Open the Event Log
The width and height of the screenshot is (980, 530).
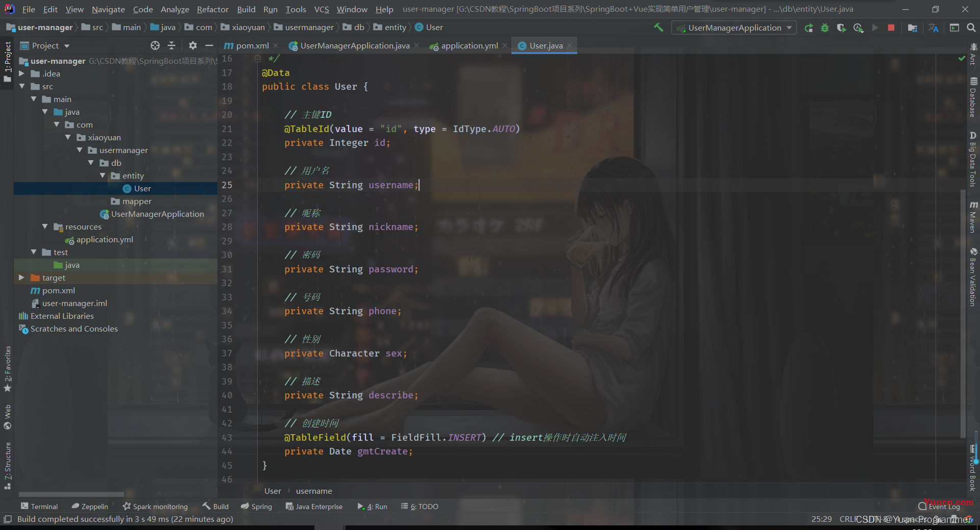(939, 507)
